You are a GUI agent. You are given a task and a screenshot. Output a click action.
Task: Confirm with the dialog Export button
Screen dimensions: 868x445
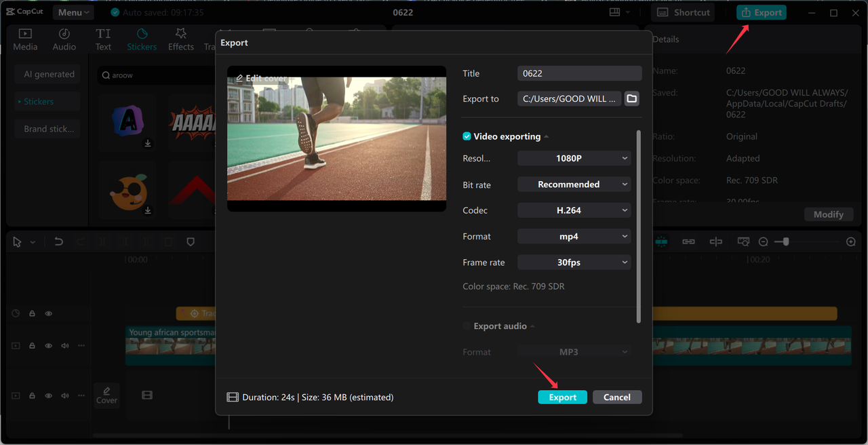pyautogui.click(x=563, y=398)
